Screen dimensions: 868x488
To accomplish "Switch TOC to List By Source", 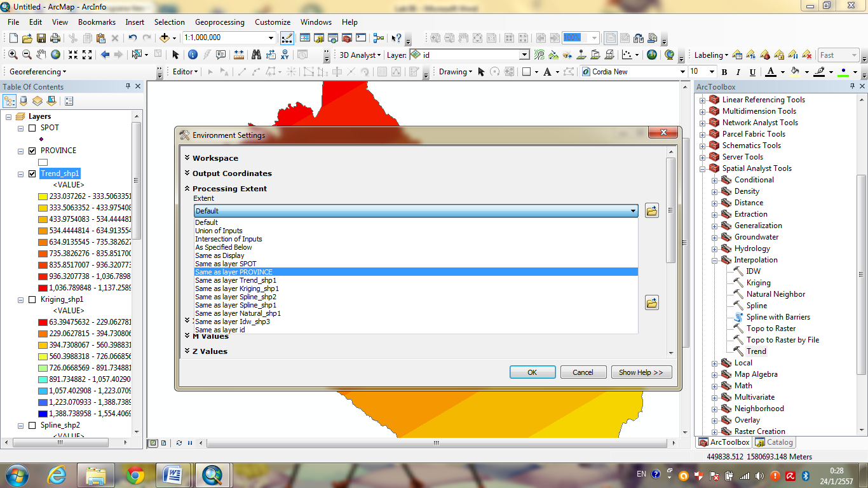I will pos(24,100).
